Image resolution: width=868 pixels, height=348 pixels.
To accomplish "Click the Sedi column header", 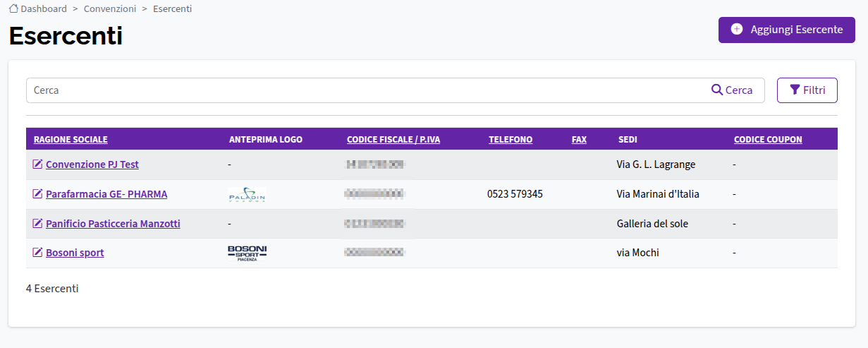I will click(x=628, y=140).
